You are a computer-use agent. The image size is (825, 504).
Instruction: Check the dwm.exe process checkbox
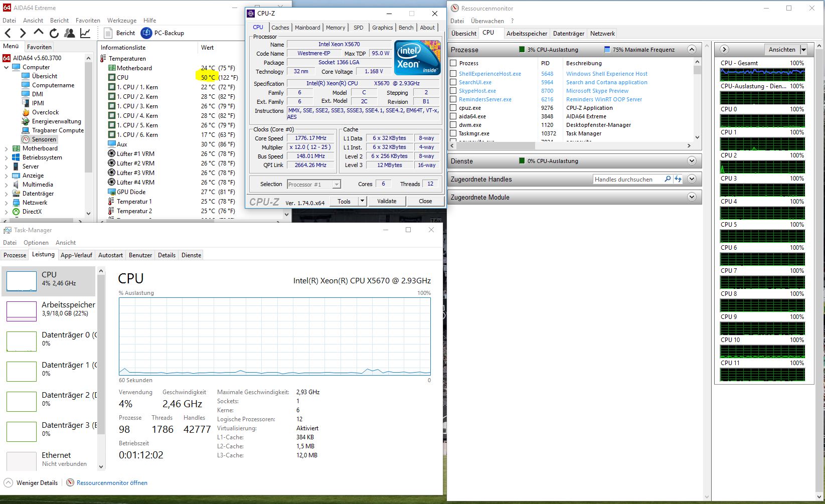pyautogui.click(x=453, y=125)
